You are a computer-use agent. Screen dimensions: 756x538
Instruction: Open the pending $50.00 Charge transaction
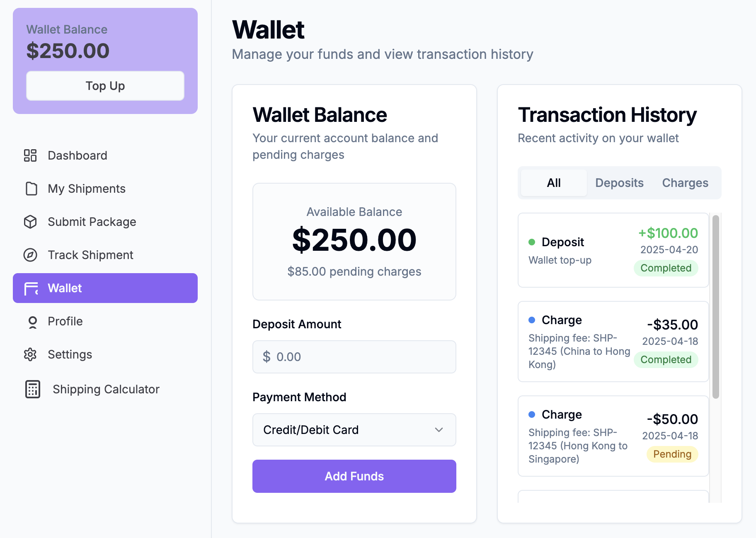pos(613,436)
